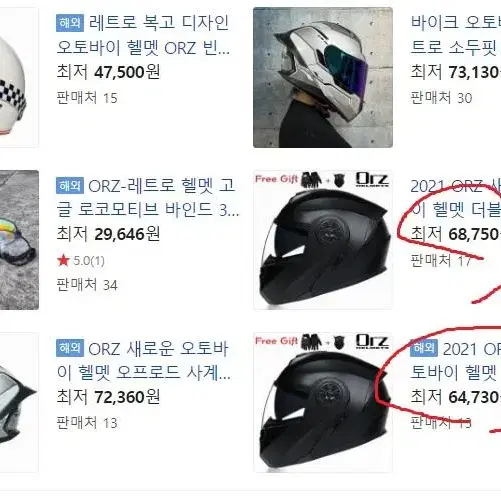Screen dimensions: 501x501
Task: Open the 바이크 오토바이 helmet title link
Action: [456, 35]
